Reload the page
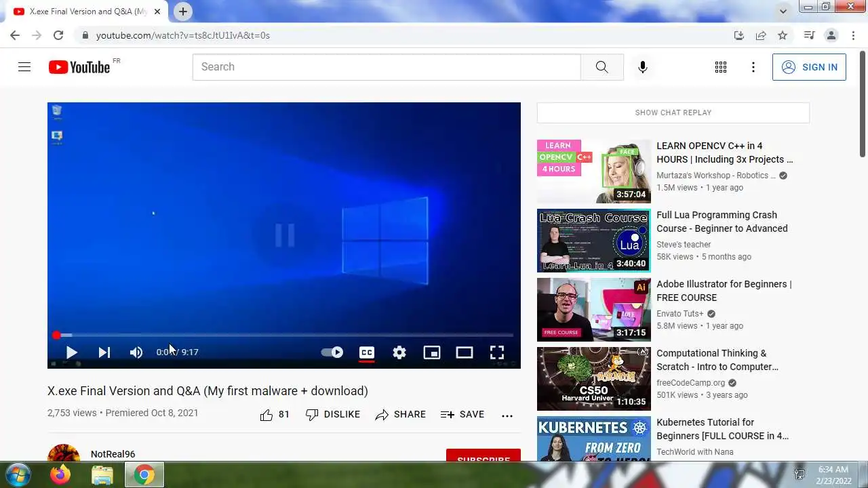This screenshot has width=868, height=488. tap(58, 35)
